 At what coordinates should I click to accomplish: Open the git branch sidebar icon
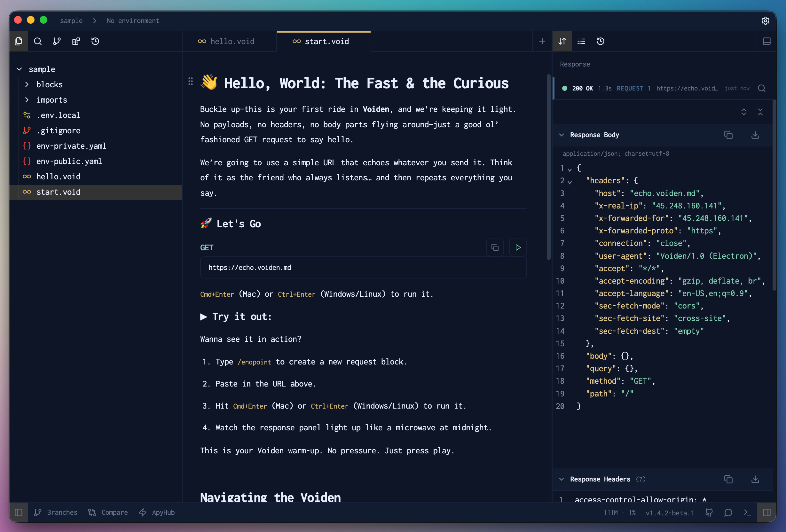57,41
